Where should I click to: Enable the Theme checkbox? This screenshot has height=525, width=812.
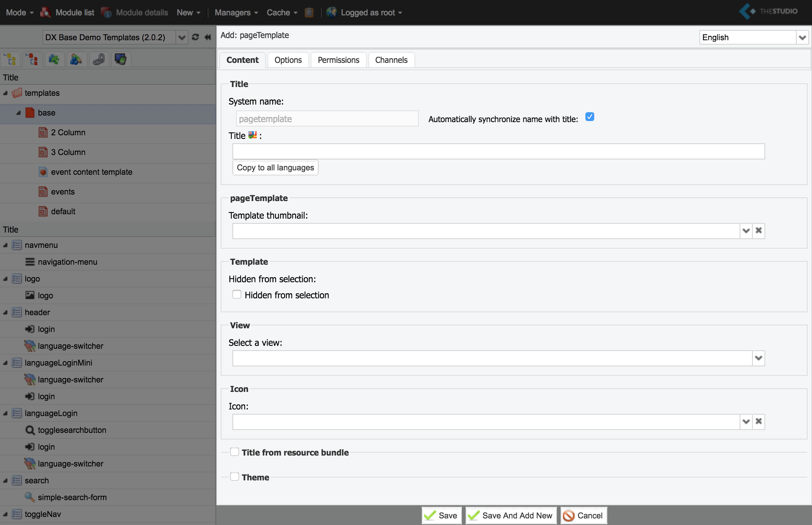[x=235, y=477]
